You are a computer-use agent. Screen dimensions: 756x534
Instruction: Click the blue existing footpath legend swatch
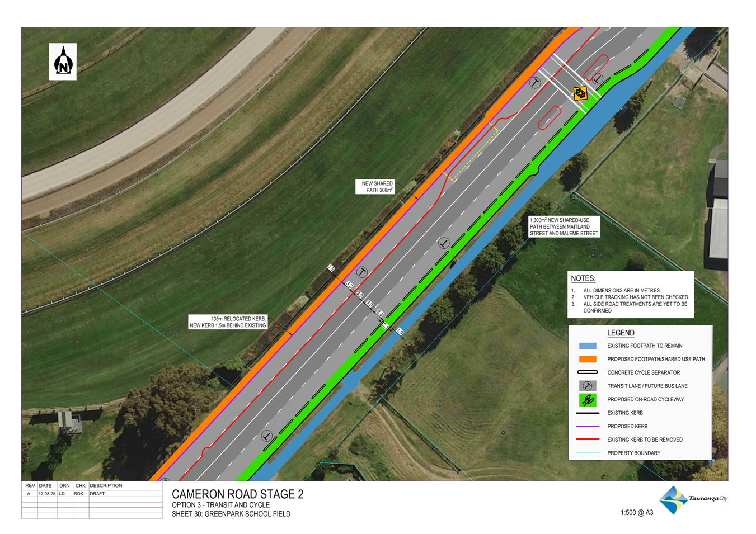tap(588, 346)
